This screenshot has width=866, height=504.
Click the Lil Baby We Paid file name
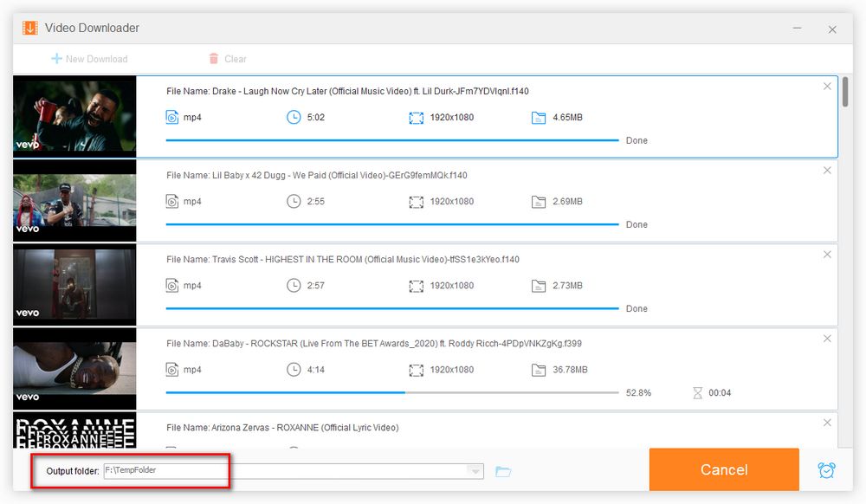pyautogui.click(x=316, y=175)
